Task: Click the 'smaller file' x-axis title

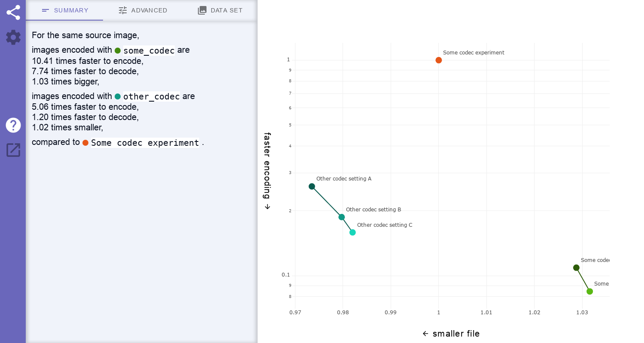Action: click(451, 334)
